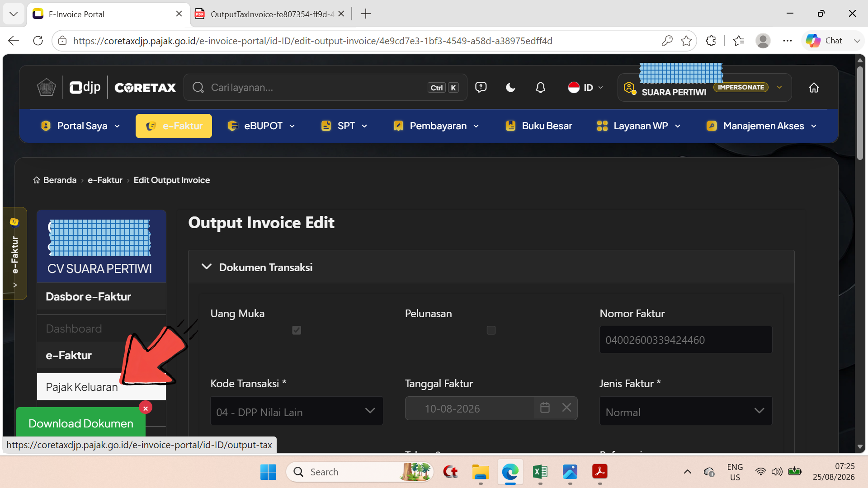The height and width of the screenshot is (488, 868).
Task: Clear Tanggal Faktur with X icon
Action: [x=566, y=408]
